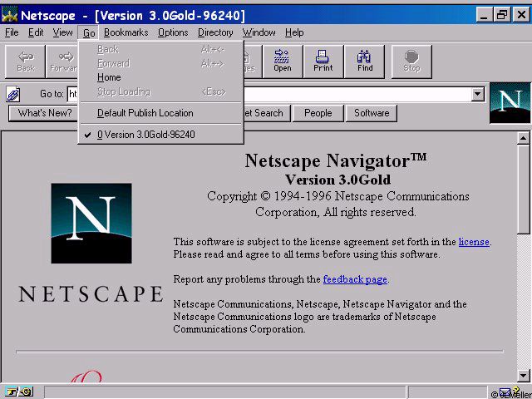This screenshot has height=399, width=532.
Task: Click the NETSCAPE wordmark under the logo
Action: [91, 293]
